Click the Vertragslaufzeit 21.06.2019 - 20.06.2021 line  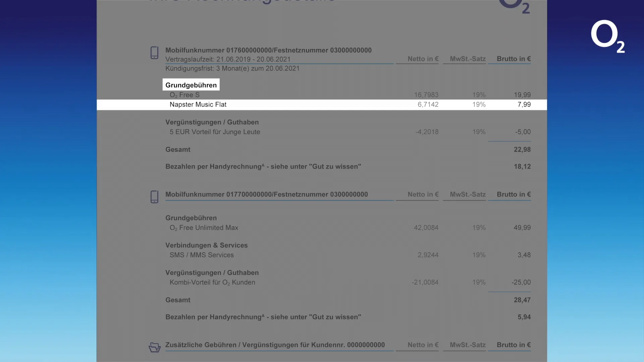(x=228, y=59)
